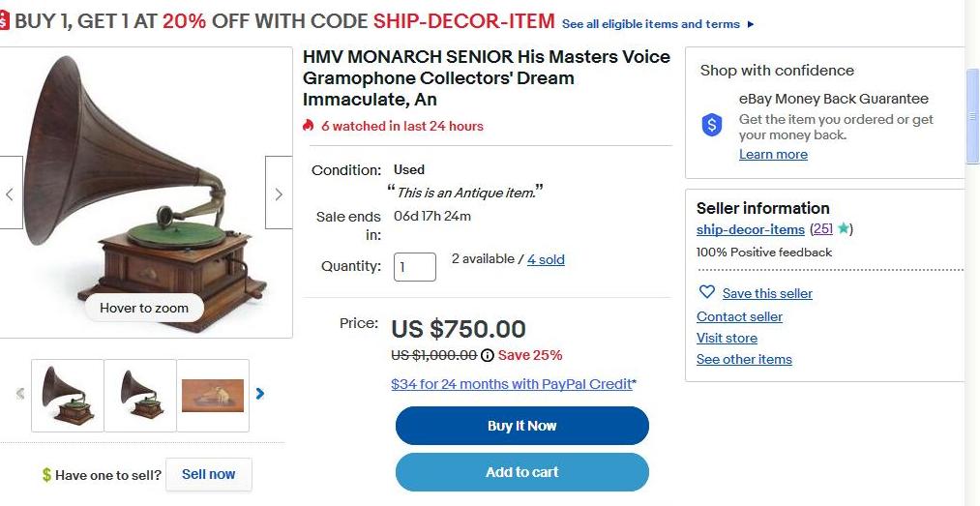Image resolution: width=980 pixels, height=506 pixels.
Task: Click the Quantity input field
Action: (x=415, y=266)
